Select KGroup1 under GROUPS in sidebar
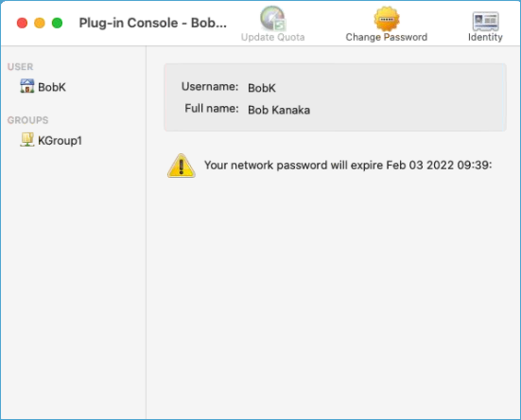Image resolution: width=521 pixels, height=420 pixels. pos(60,141)
